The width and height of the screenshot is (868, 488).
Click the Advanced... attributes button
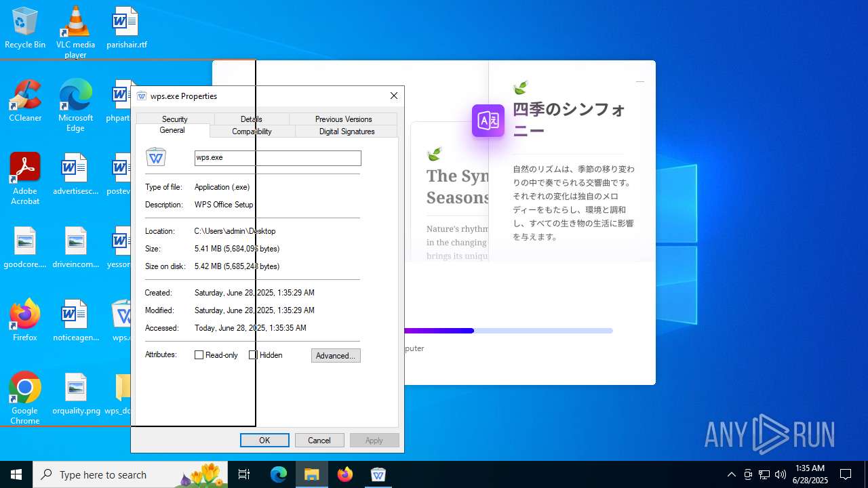(x=336, y=356)
